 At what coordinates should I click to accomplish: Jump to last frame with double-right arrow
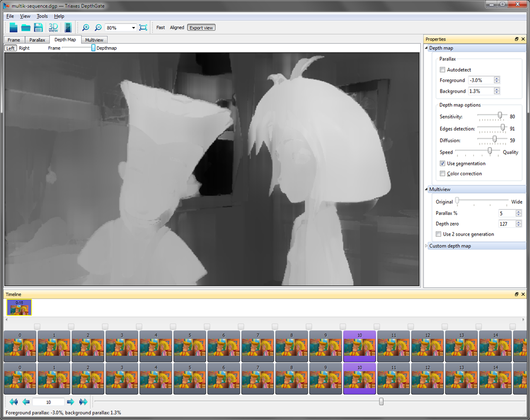(83, 402)
